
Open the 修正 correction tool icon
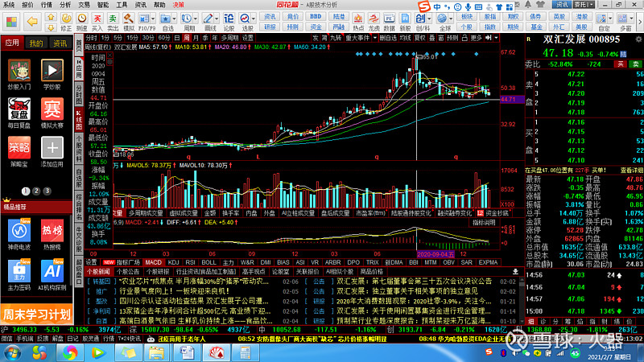66,22
